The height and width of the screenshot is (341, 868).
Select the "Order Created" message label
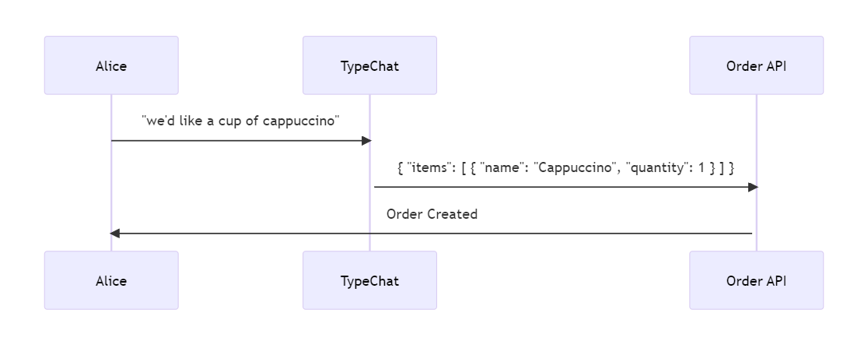[x=432, y=214]
